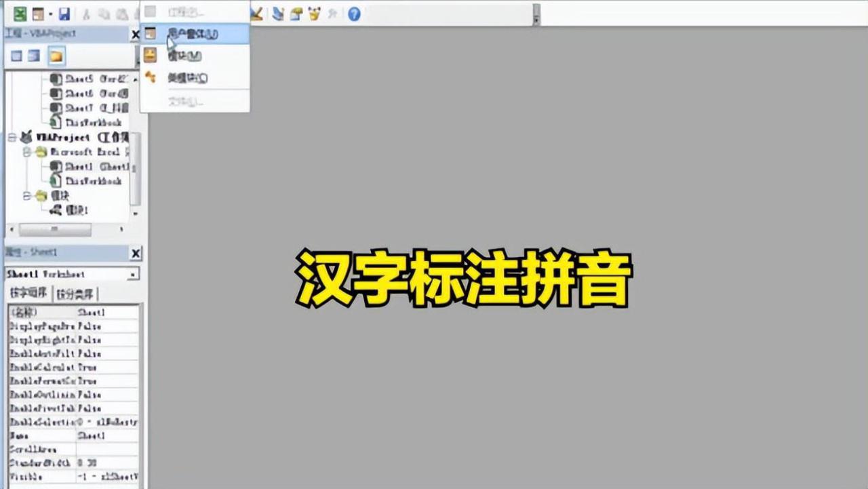Click the EnableAutoFilter False value
The height and width of the screenshot is (489, 868).
click(x=107, y=353)
